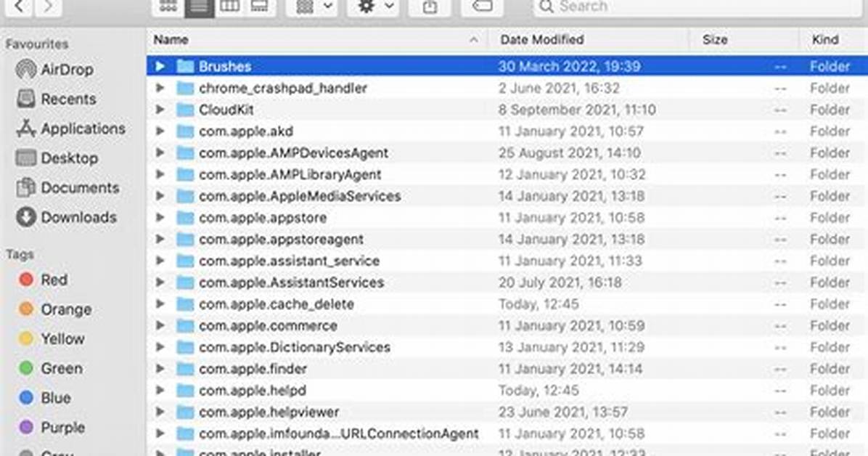This screenshot has width=868, height=456.
Task: Click the Edit Tags toolbar button
Action: point(482,7)
